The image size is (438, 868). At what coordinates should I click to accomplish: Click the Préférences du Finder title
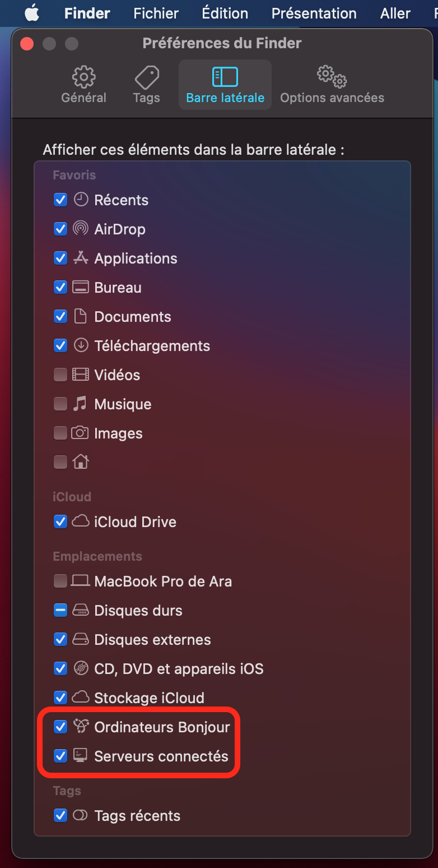(222, 43)
